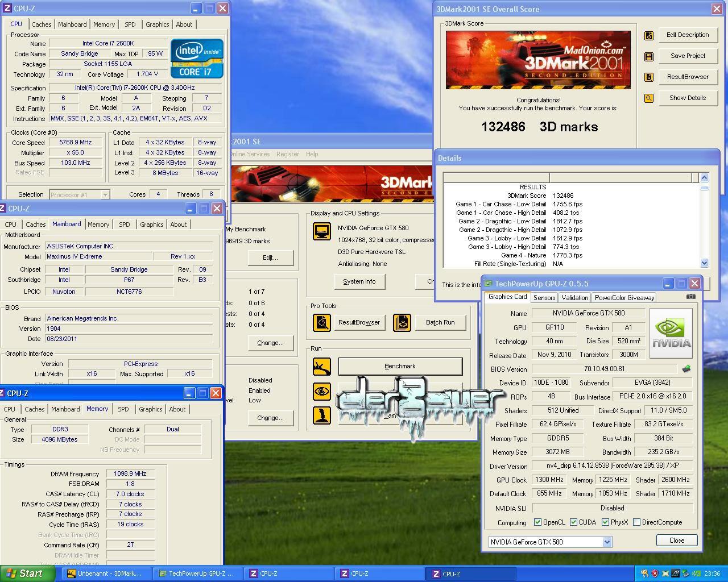Click the Batch Run icon in Pro Tools
The height and width of the screenshot is (582, 728).
pyautogui.click(x=402, y=323)
